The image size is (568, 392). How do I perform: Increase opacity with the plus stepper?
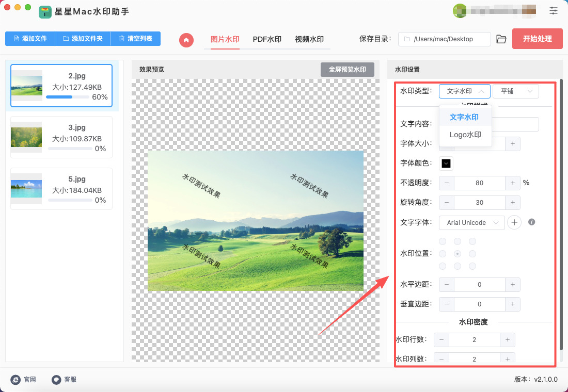click(512, 183)
